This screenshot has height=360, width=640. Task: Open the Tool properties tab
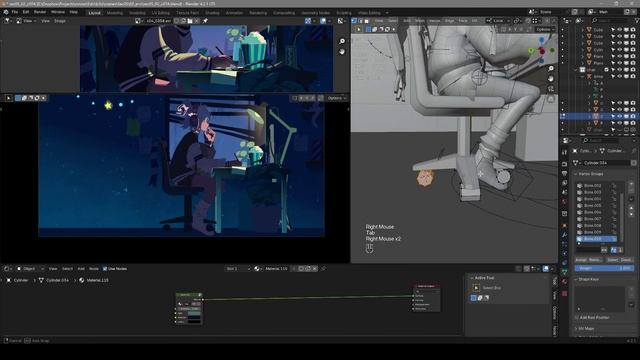coord(564,153)
